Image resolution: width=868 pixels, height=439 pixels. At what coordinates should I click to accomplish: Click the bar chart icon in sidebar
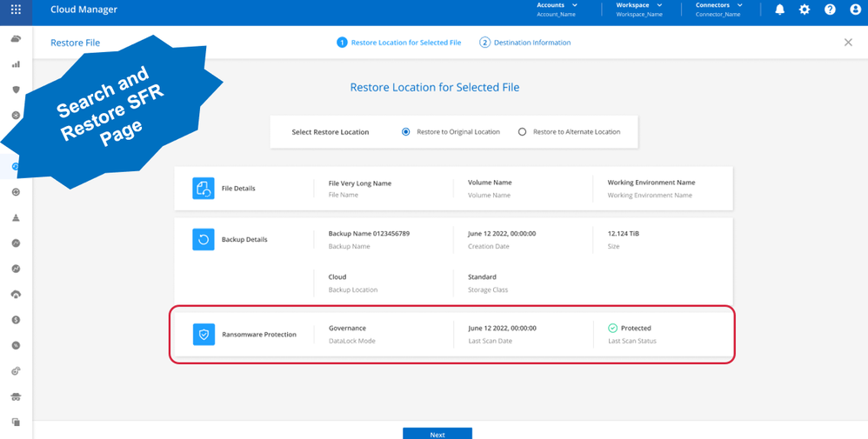click(x=16, y=64)
